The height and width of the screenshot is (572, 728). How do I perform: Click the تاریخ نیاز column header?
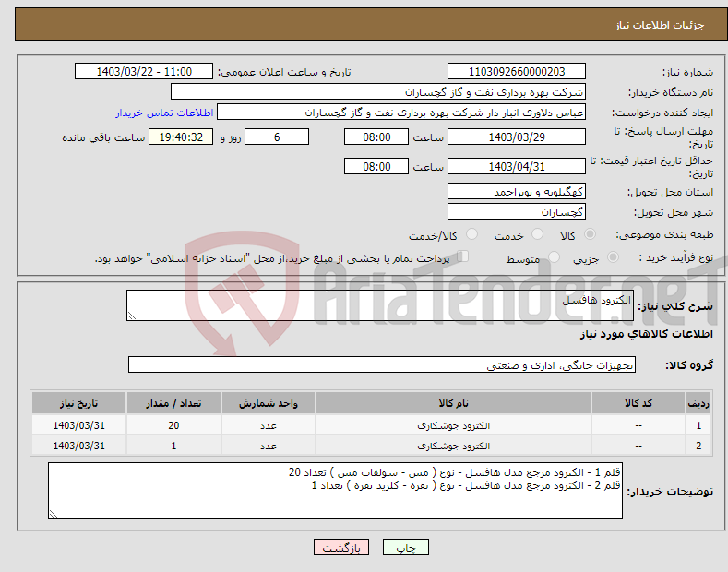click(x=79, y=403)
